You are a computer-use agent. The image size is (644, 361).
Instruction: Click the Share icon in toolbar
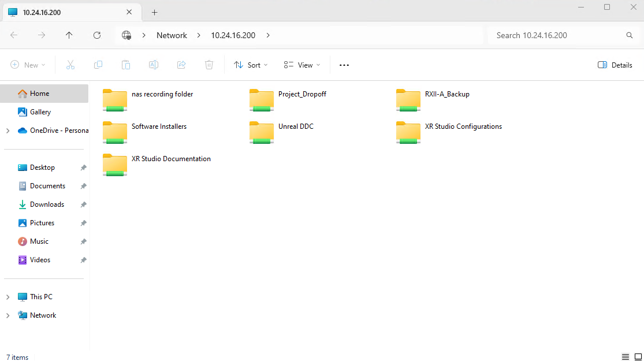[x=181, y=65]
